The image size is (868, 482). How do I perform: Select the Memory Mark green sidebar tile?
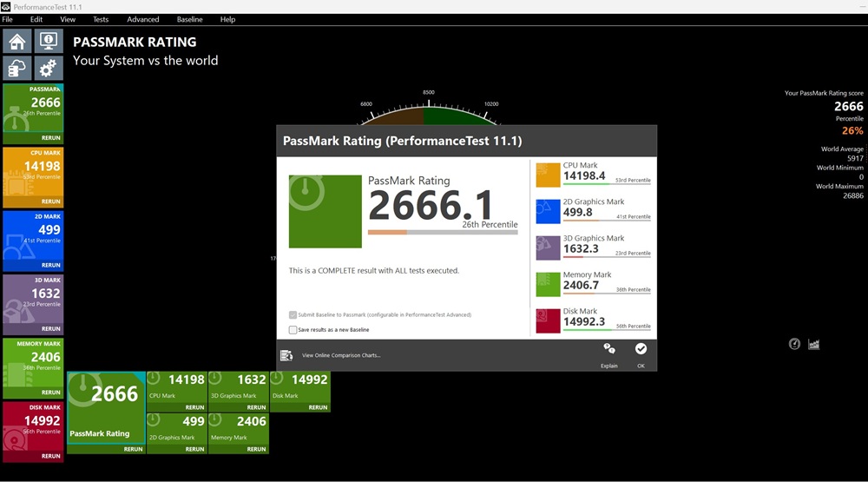pos(33,363)
